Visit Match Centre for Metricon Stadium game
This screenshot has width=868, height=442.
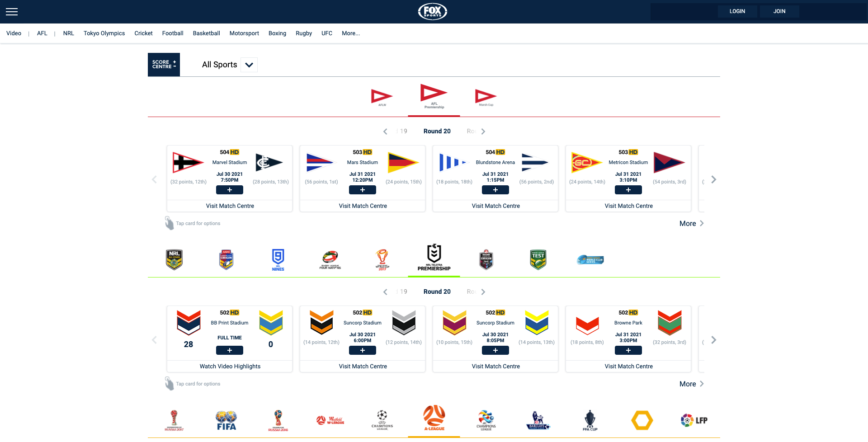pos(628,206)
